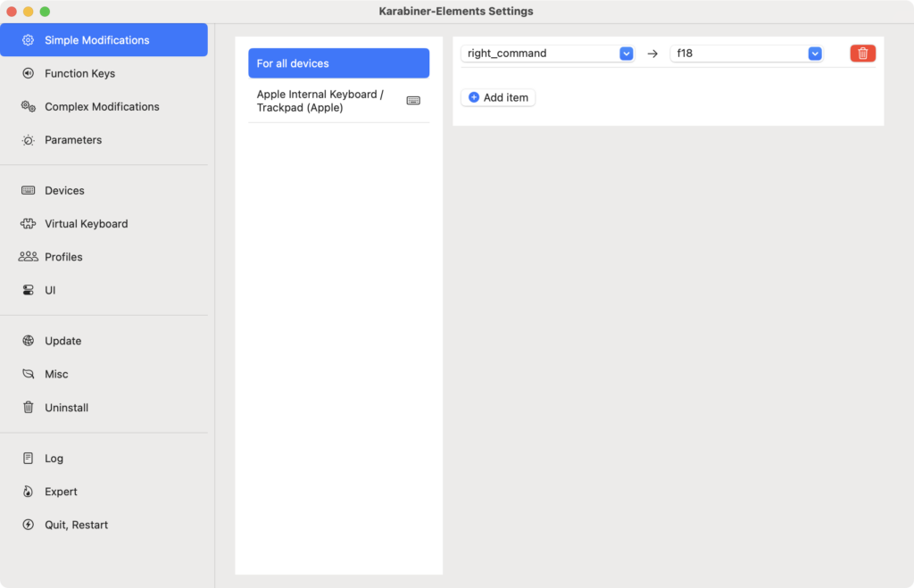View the Log page
The height and width of the screenshot is (588, 914).
pyautogui.click(x=104, y=458)
